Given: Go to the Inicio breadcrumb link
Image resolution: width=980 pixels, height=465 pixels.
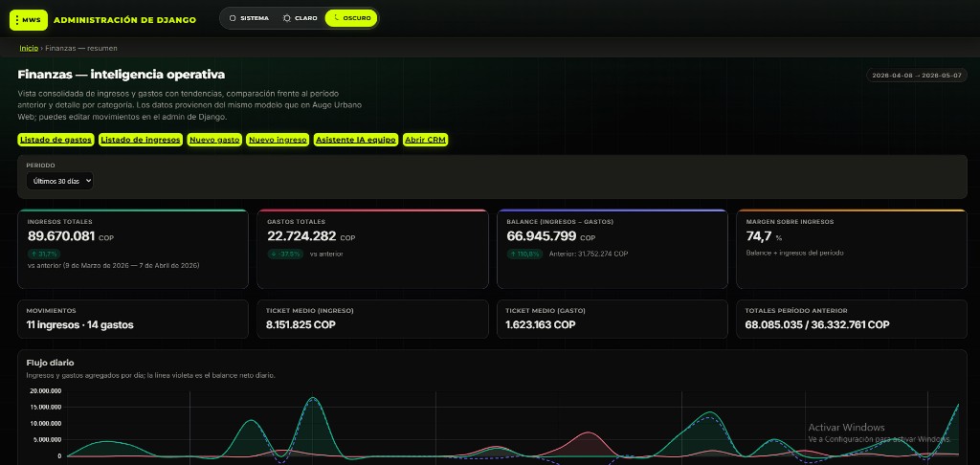Looking at the screenshot, I should tap(29, 48).
